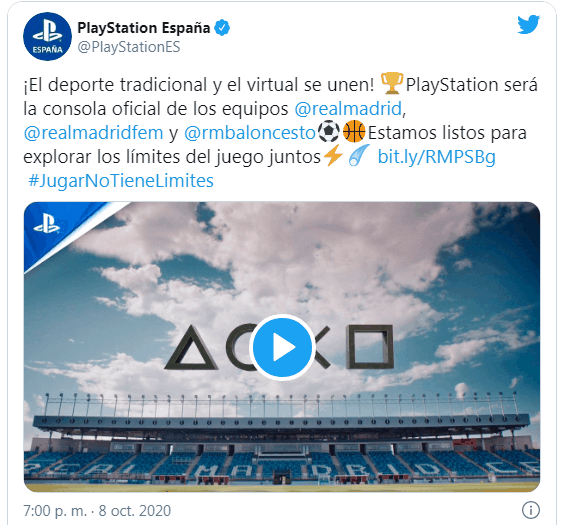Click the soccer ball emoji
The height and width of the screenshot is (525, 567).
328,132
